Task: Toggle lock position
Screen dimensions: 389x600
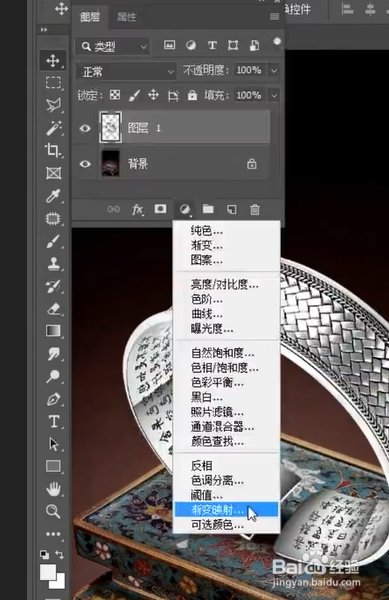Action: (x=153, y=95)
